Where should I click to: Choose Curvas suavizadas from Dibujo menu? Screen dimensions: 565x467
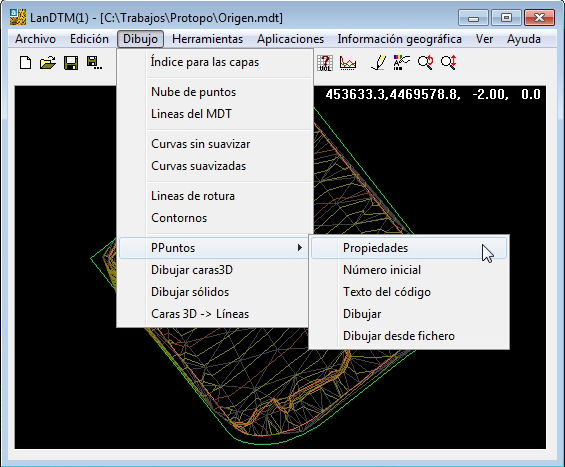(x=199, y=166)
